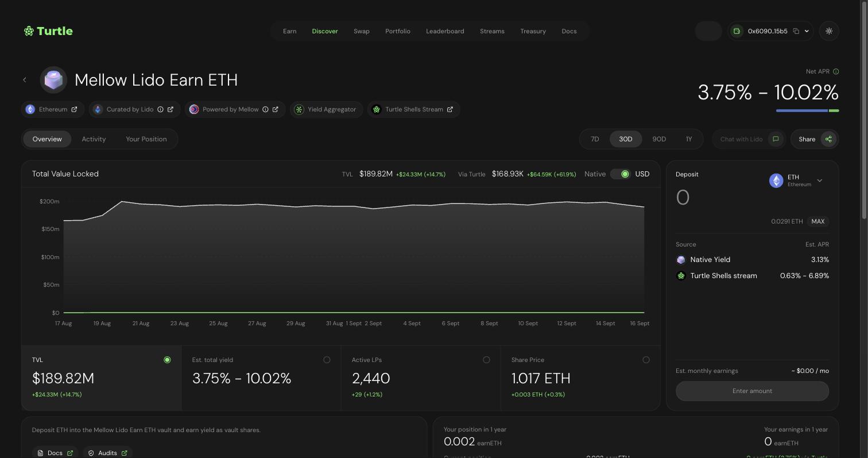The width and height of the screenshot is (868, 458).
Task: Select the 7D time range
Action: [x=595, y=139]
